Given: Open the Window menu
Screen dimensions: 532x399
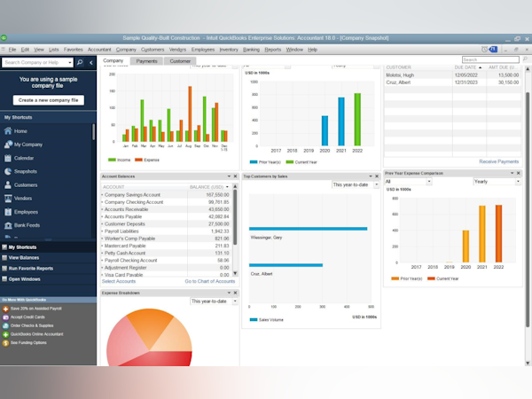Looking at the screenshot, I should [294, 50].
